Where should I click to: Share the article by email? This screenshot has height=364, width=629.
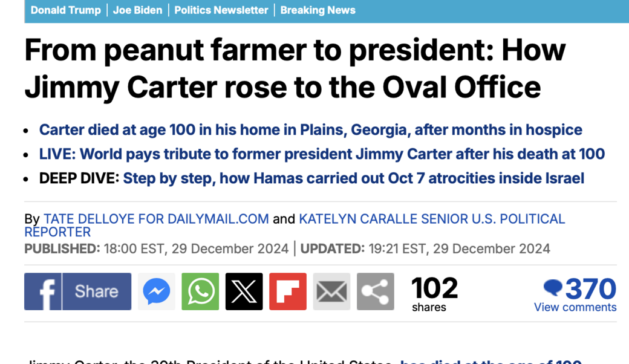pos(331,291)
